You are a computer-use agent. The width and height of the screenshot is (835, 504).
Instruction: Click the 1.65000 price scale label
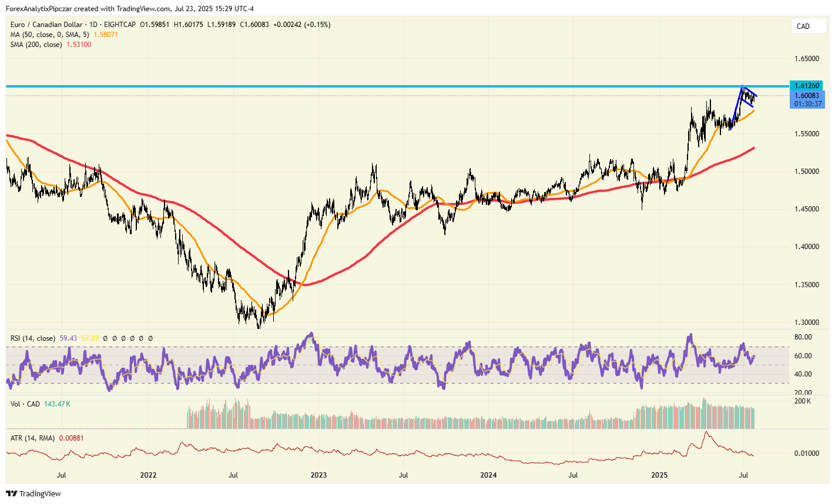806,59
